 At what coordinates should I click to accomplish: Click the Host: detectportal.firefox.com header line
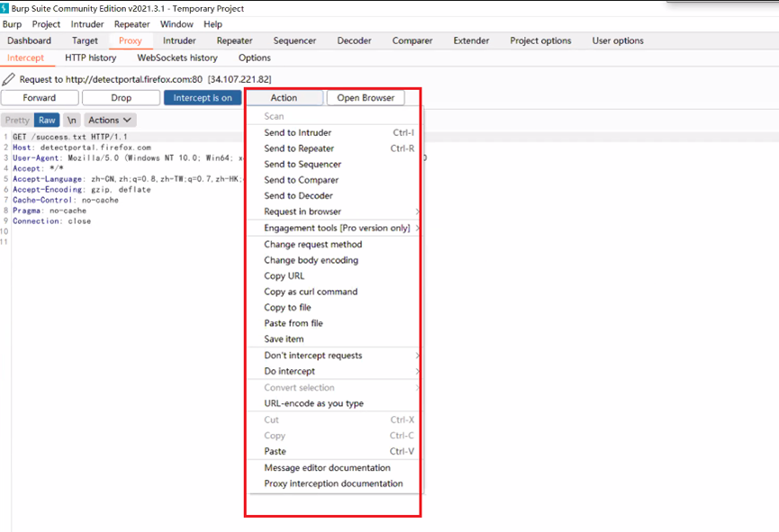pos(82,148)
